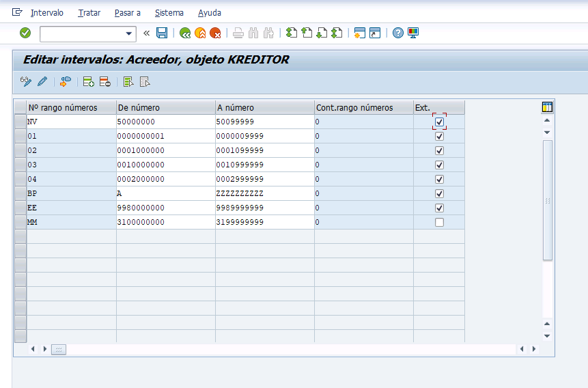Click inside the command input field
The width and height of the screenshot is (588, 388).
pyautogui.click(x=82, y=33)
